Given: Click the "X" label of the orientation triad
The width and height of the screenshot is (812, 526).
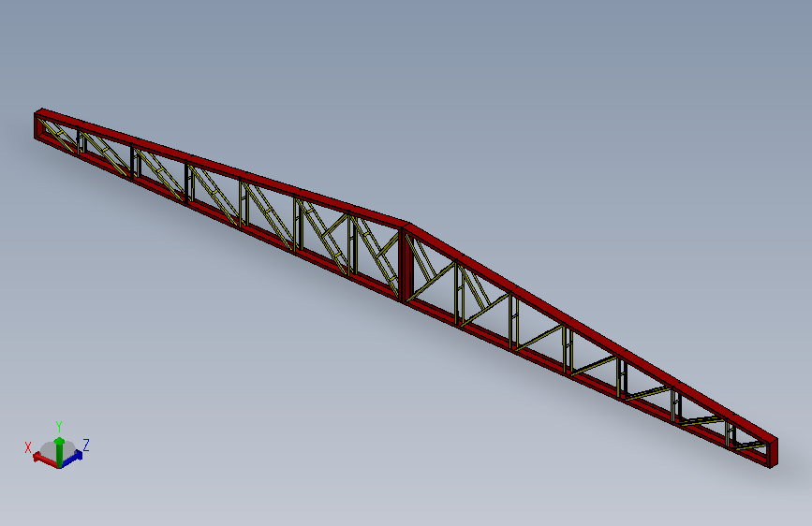Looking at the screenshot, I should [x=28, y=447].
